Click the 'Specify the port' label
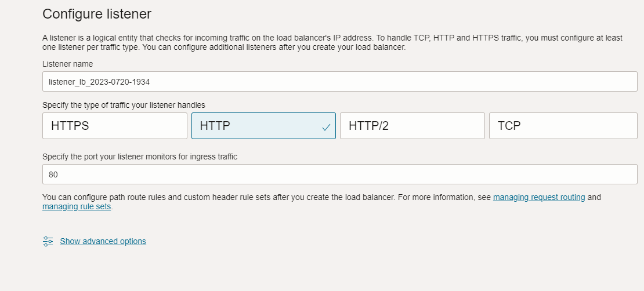644x291 pixels. click(x=140, y=157)
